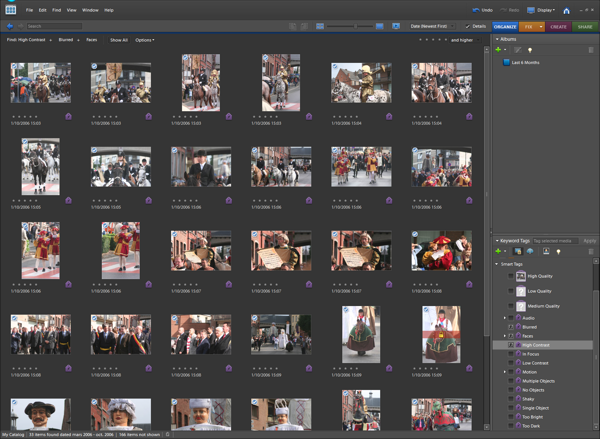Click the back arrow navigation icon
Screen dimensions: 600x439
click(x=10, y=26)
